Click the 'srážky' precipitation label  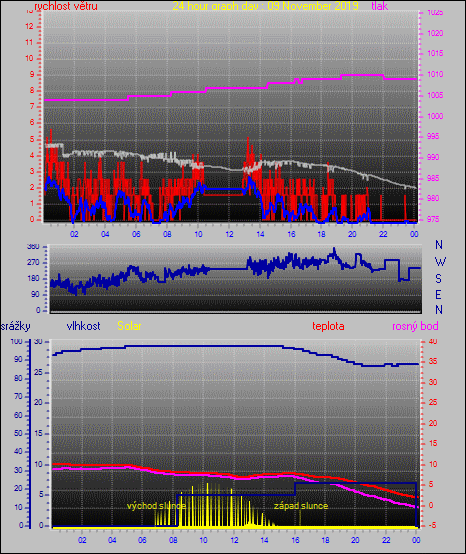coord(16,326)
